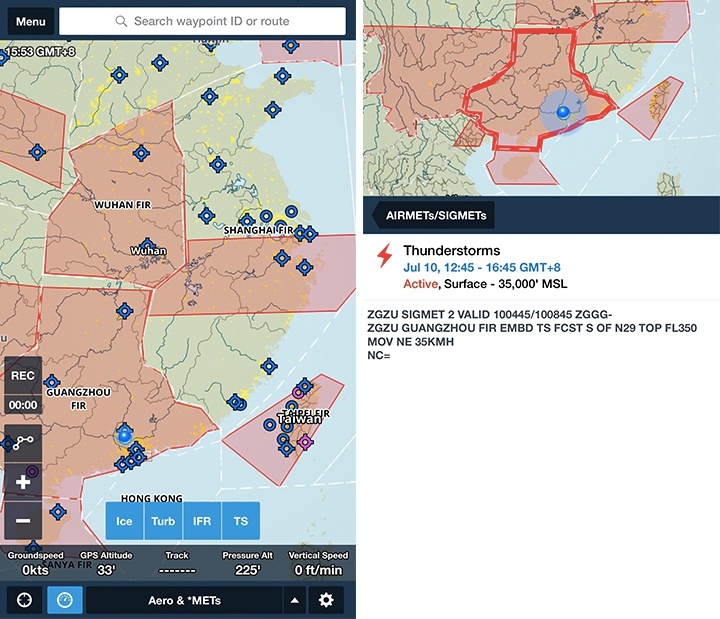
Task: Select the ZGZU SIGMET 2 VALID text line
Action: pos(489,315)
